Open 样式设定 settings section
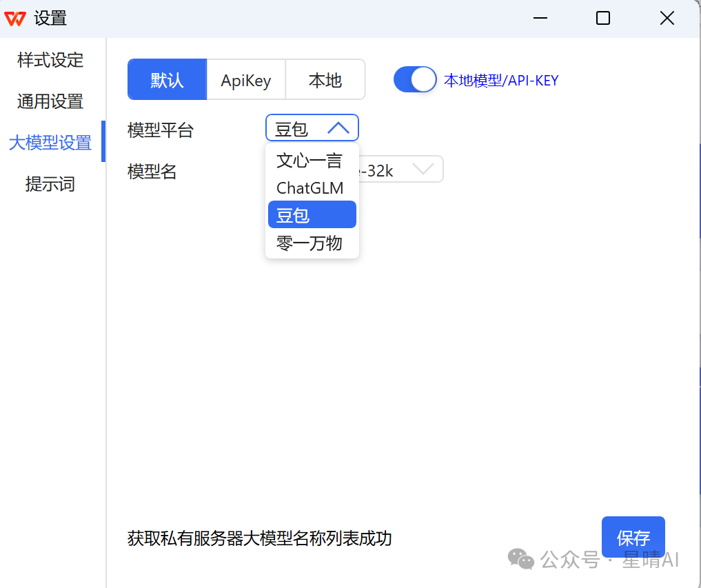 [x=50, y=60]
